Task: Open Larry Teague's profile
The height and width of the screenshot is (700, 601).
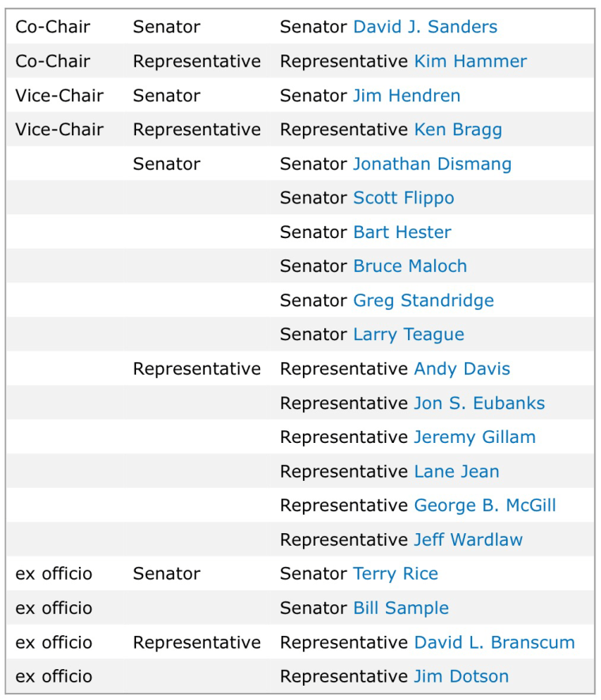Action: [408, 335]
